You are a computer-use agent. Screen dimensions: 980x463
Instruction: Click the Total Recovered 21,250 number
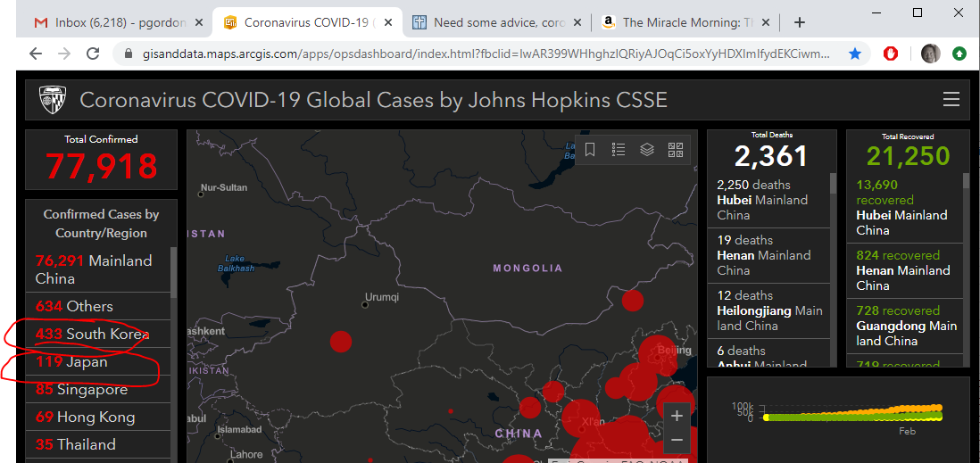[x=908, y=156]
